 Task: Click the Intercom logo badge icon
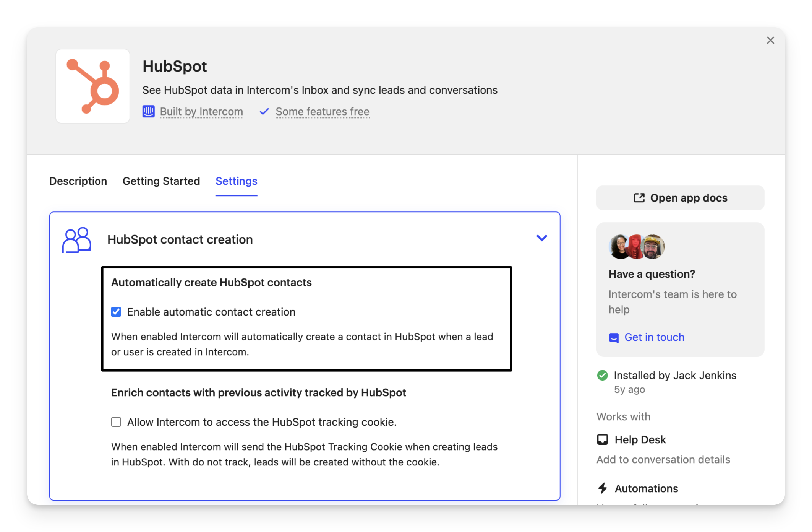point(148,111)
